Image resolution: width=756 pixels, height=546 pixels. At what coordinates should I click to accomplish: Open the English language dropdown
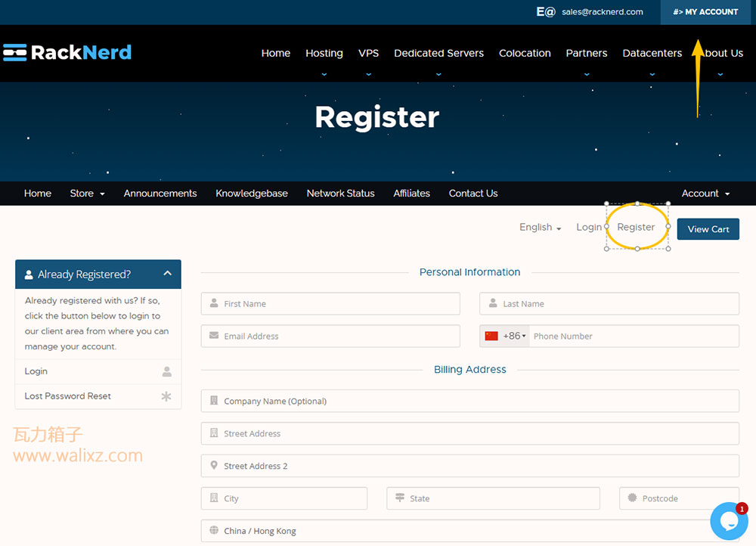[540, 227]
